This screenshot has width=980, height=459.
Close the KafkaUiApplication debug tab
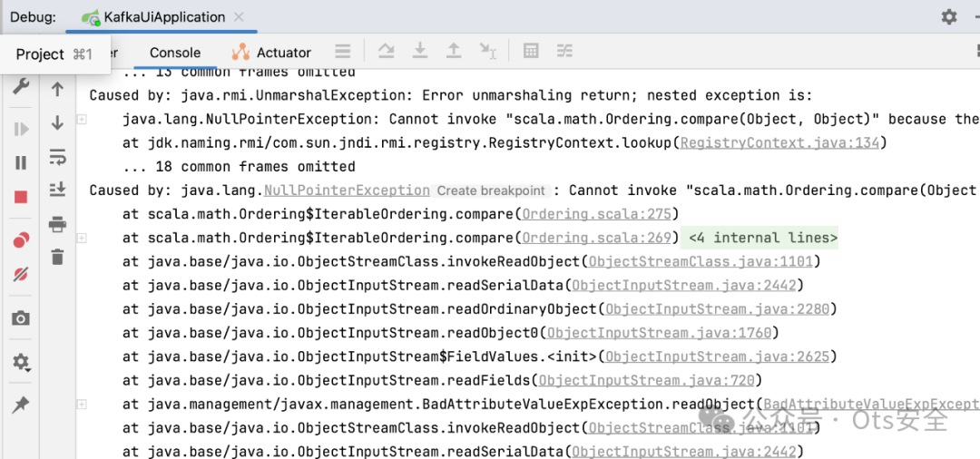238,17
